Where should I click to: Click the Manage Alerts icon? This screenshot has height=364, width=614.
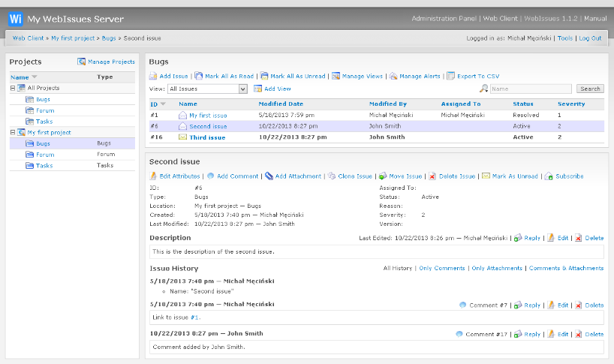tap(393, 76)
